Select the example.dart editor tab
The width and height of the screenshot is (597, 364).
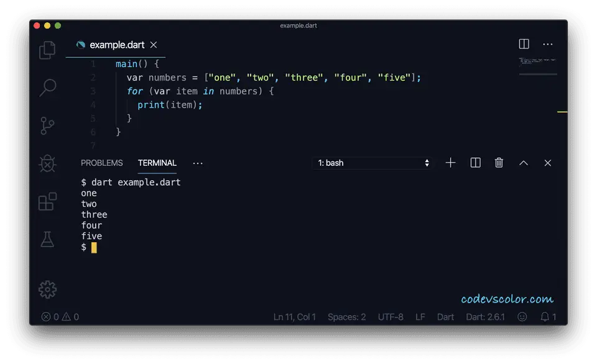click(116, 45)
